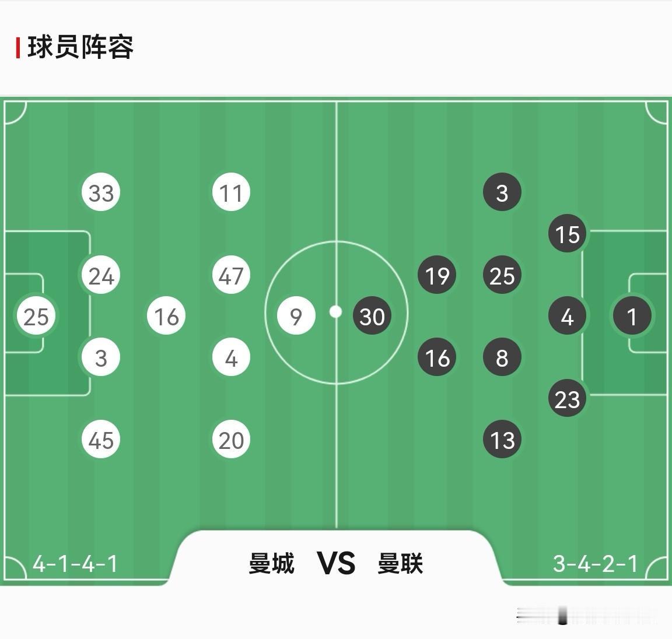Tap white midfielder circle number 16

point(166,316)
